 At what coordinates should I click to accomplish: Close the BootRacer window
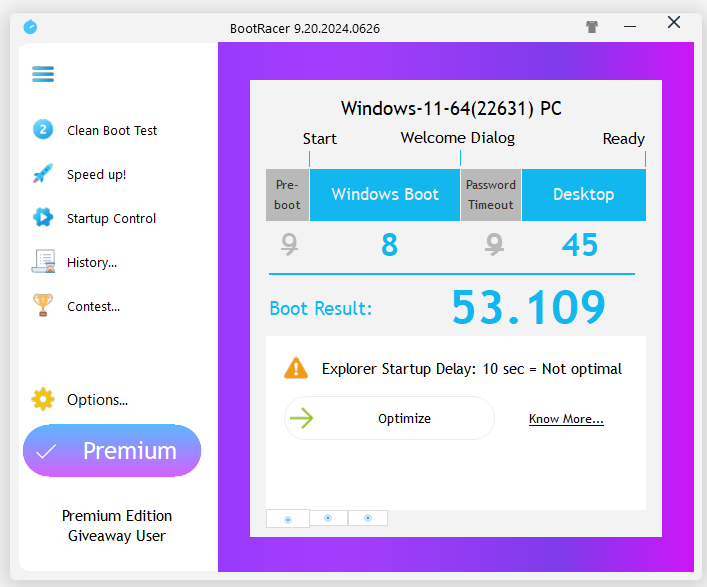click(674, 22)
